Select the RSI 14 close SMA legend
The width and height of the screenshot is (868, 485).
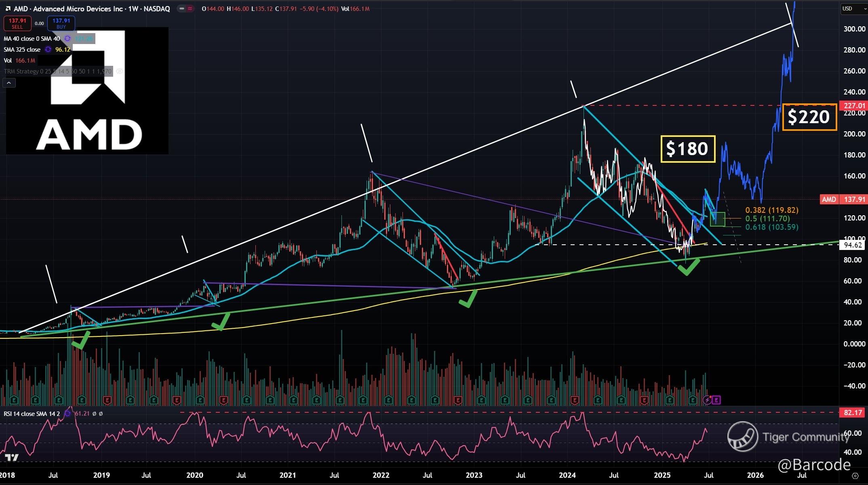[x=32, y=414]
